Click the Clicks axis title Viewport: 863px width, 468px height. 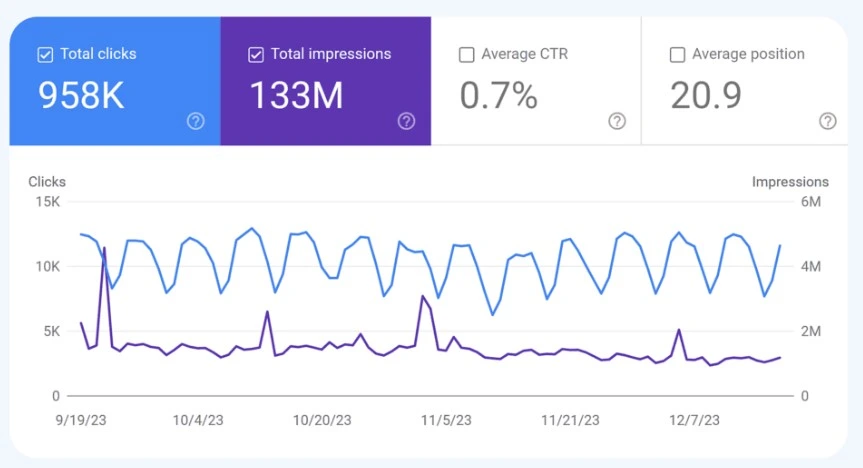tap(47, 182)
